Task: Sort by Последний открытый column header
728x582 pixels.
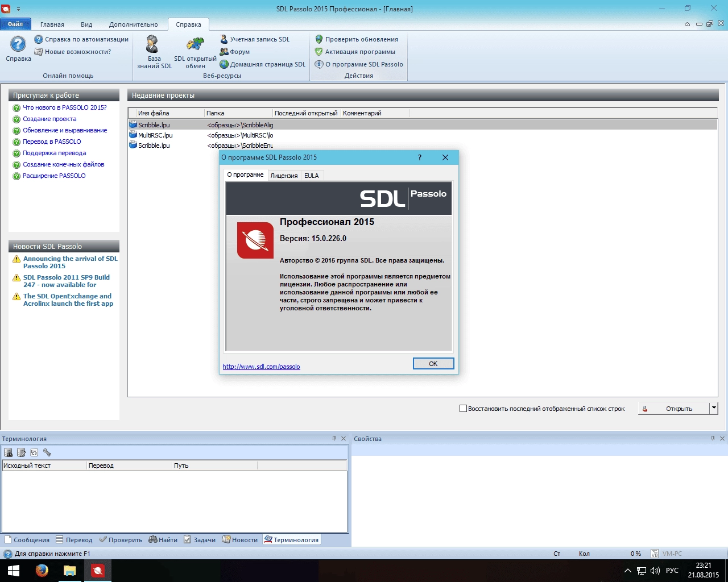Action: coord(307,113)
